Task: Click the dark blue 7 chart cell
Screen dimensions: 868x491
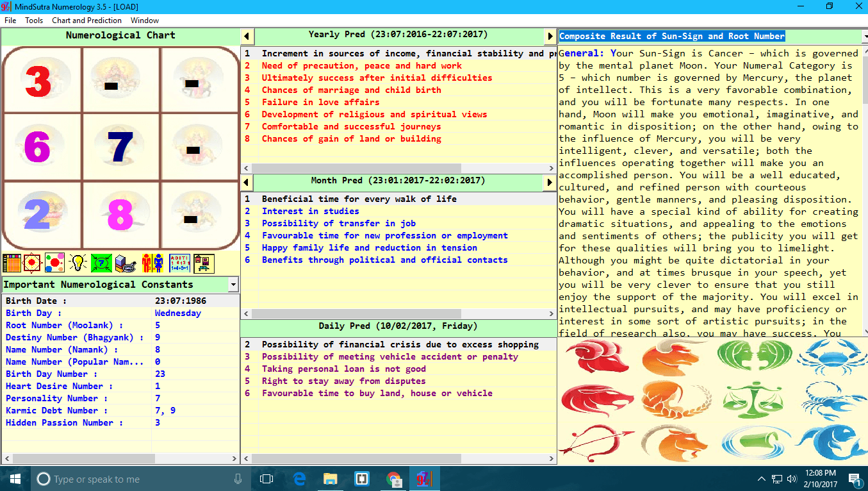Action: click(120, 147)
